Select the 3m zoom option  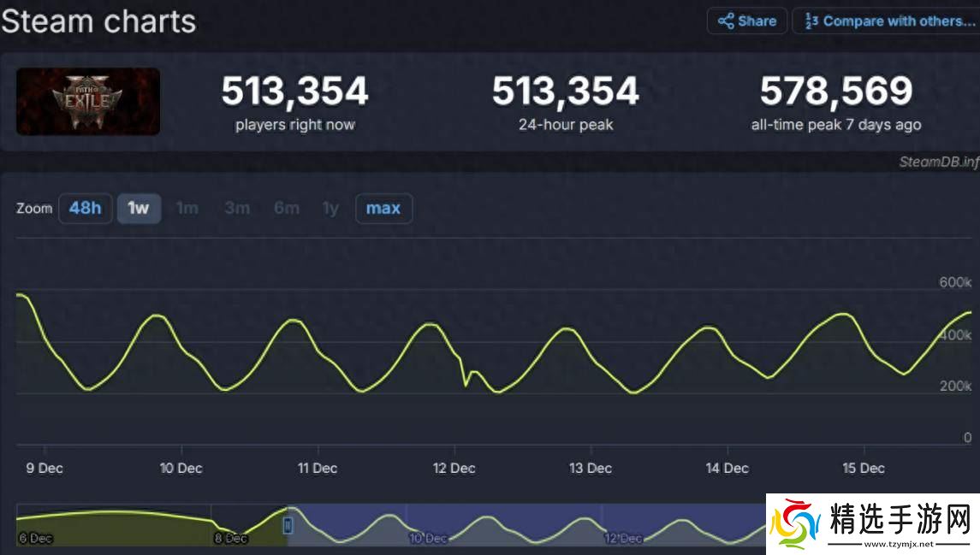click(237, 208)
